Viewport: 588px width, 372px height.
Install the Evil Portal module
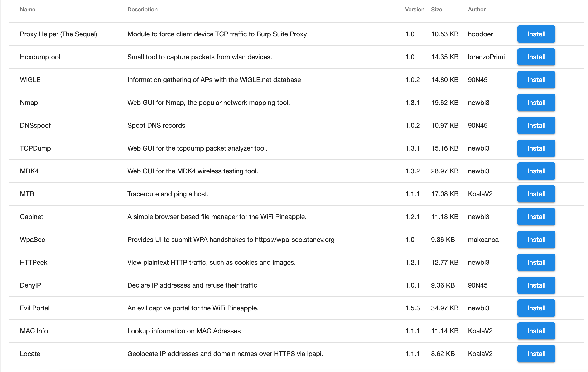pos(536,308)
